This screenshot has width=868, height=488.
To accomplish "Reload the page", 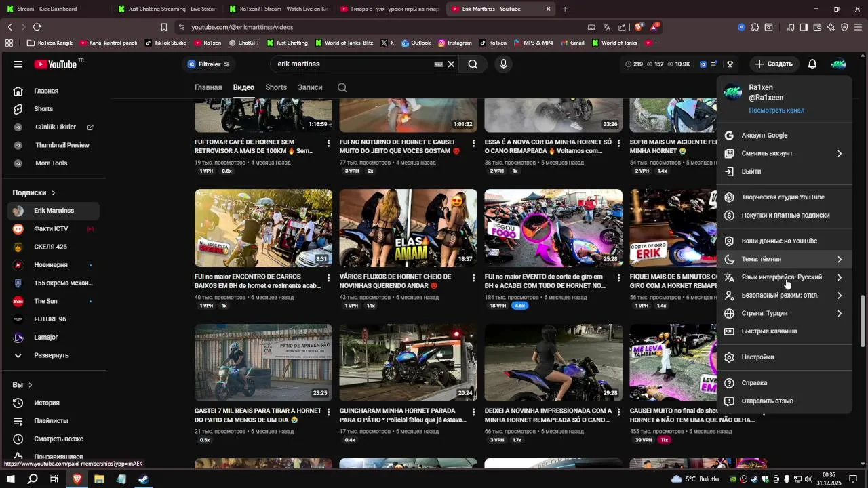I will [x=37, y=27].
